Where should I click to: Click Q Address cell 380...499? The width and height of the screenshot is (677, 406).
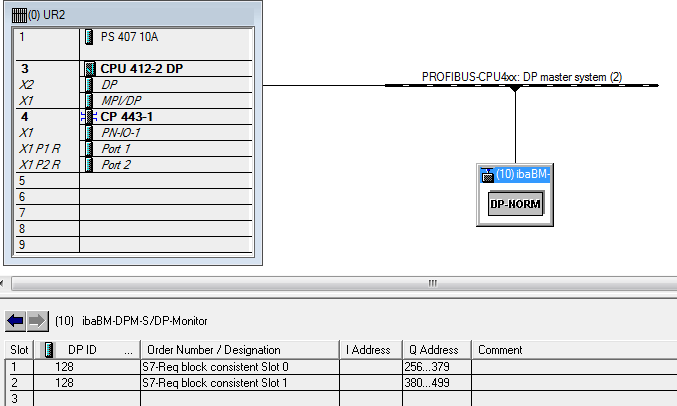(437, 383)
